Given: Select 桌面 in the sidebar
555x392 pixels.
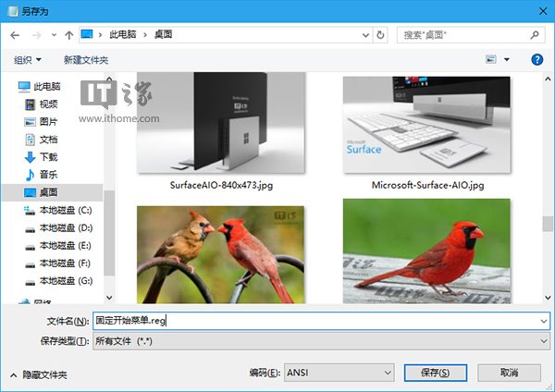Looking at the screenshot, I should point(52,192).
